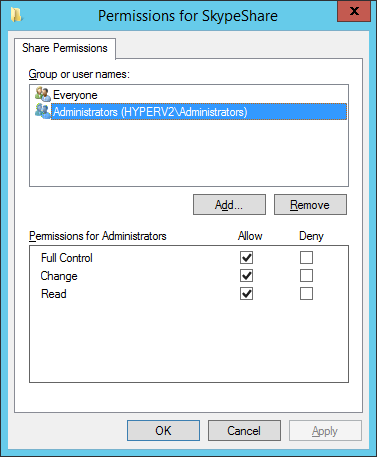Select Administrators (HYPERV2\Administrators) entry
The width and height of the screenshot is (377, 457).
(199, 112)
